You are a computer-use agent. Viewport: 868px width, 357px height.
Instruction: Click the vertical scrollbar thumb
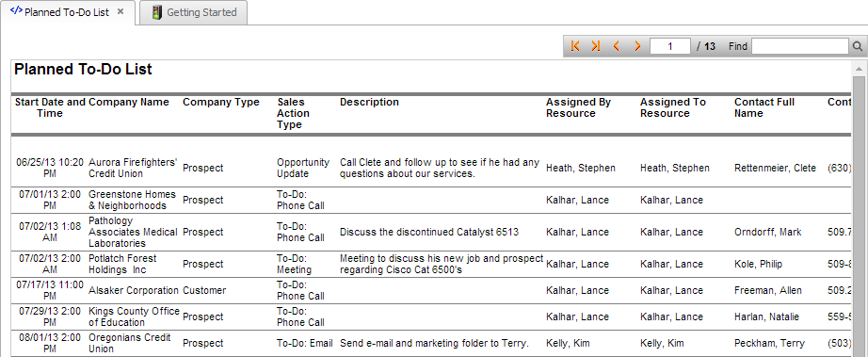[x=859, y=217]
